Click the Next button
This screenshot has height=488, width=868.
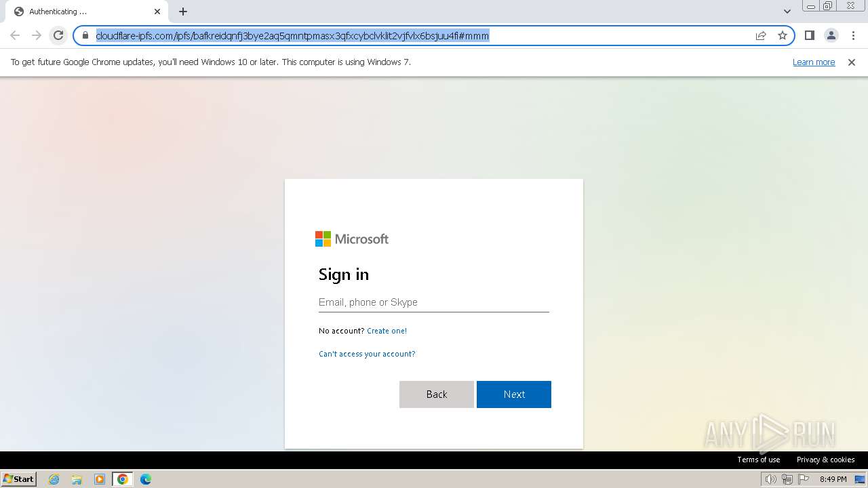514,394
